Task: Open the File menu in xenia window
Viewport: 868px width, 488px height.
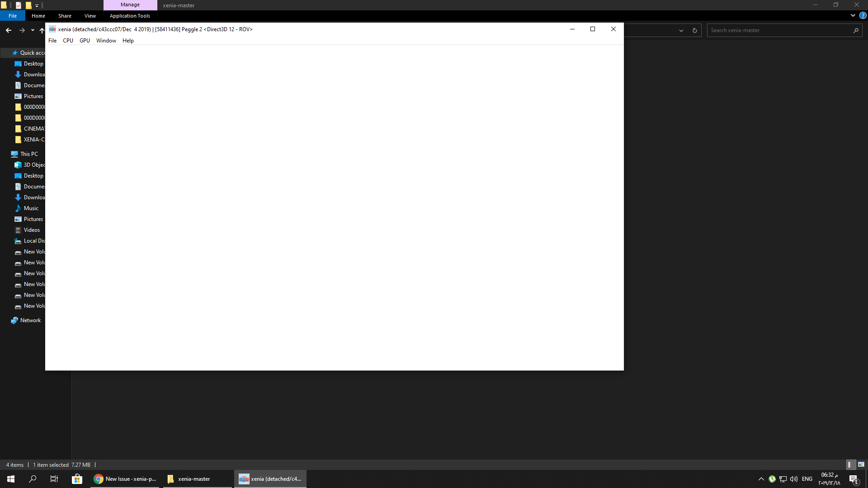Action: [x=52, y=41]
